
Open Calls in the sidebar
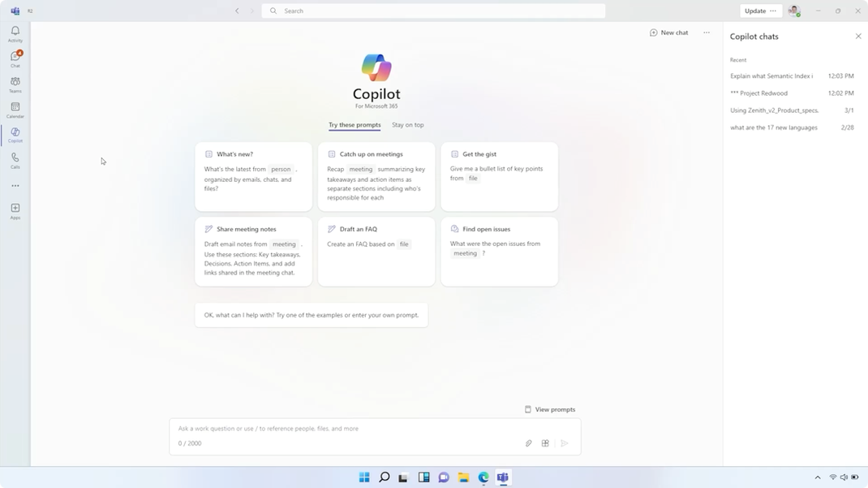click(x=15, y=161)
